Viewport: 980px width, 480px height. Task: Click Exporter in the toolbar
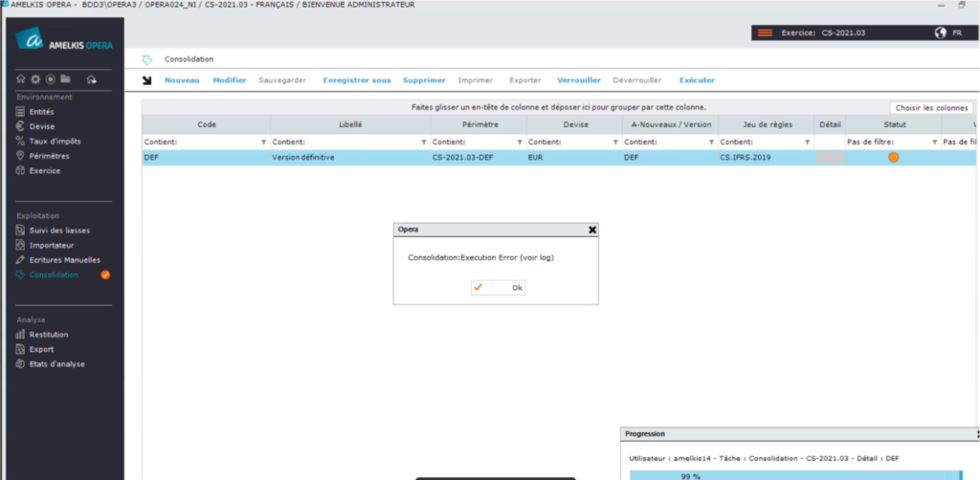525,80
